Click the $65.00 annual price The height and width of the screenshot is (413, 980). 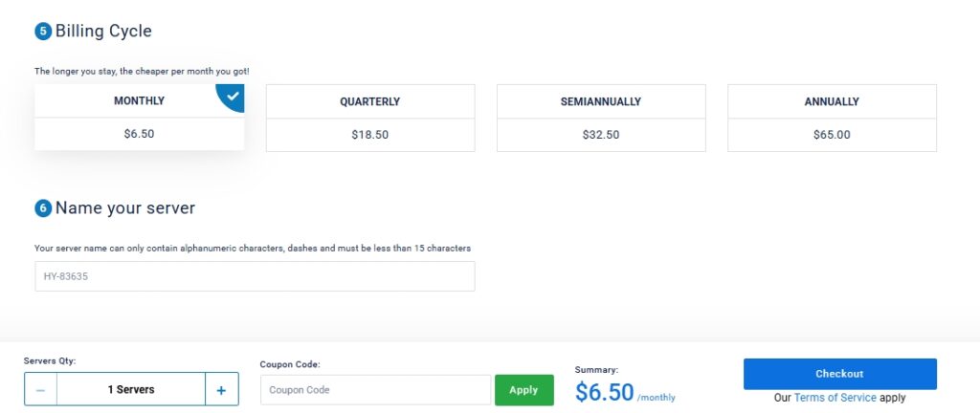coord(832,135)
